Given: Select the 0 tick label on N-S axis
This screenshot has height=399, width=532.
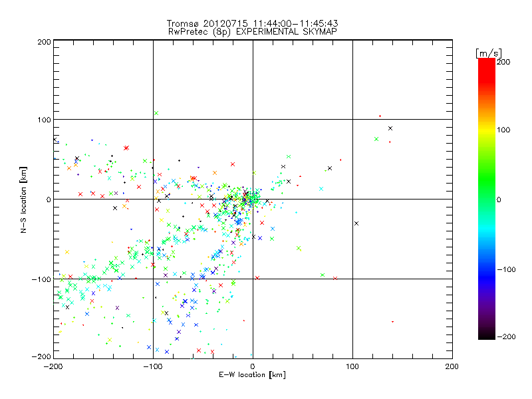Looking at the screenshot, I should click(x=49, y=199).
